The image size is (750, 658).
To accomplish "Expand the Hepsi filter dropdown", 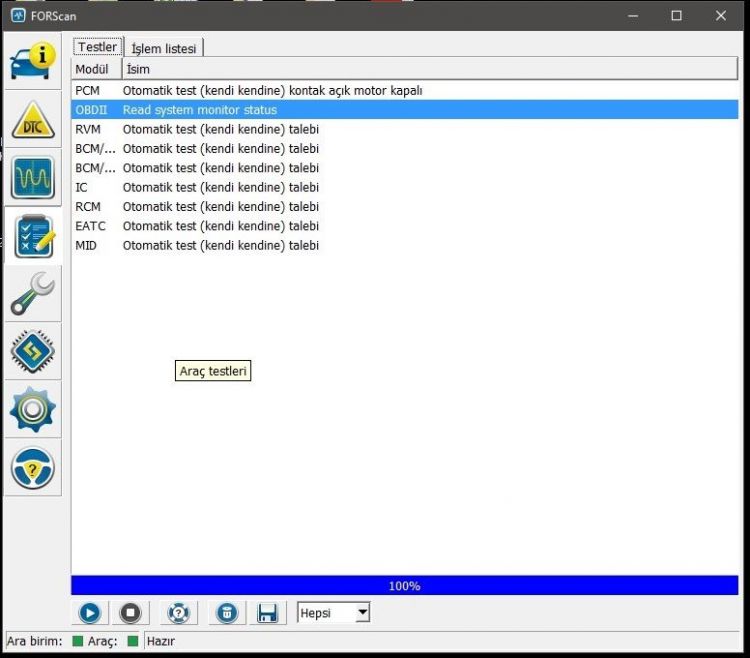I will pos(333,613).
